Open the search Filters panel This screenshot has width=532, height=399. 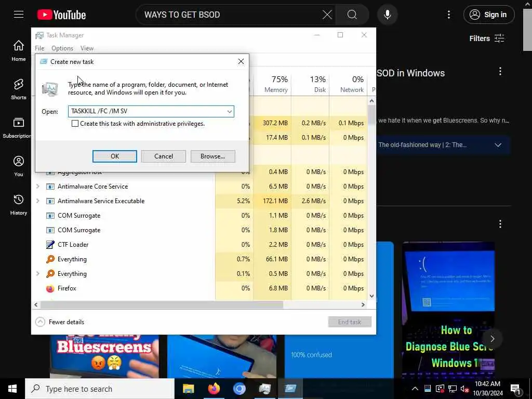click(x=487, y=38)
